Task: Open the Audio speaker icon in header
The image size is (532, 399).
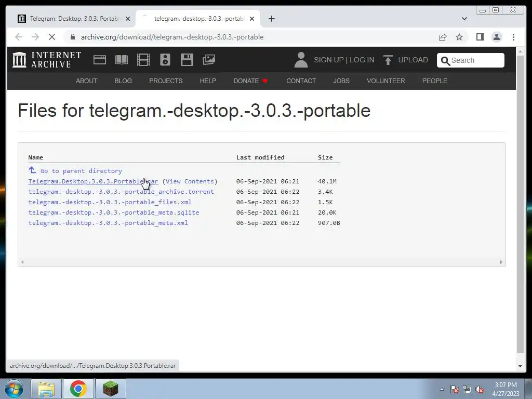Action: 165,60
